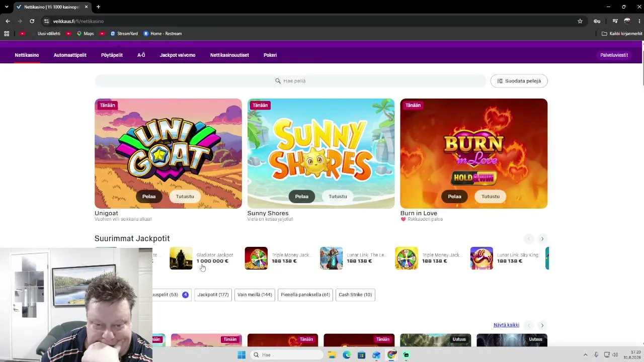Screen dimensions: 644x362
Task: Open the volume tray icon
Action: [x=615, y=355]
